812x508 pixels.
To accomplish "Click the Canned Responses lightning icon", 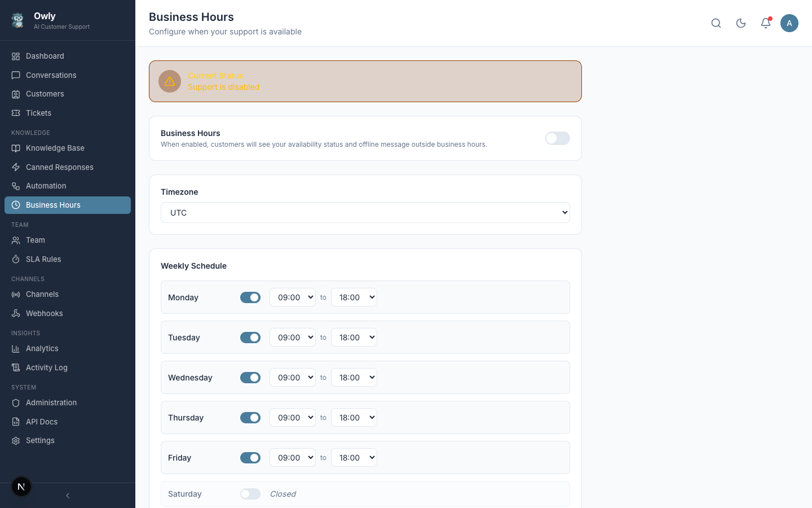I will point(16,167).
